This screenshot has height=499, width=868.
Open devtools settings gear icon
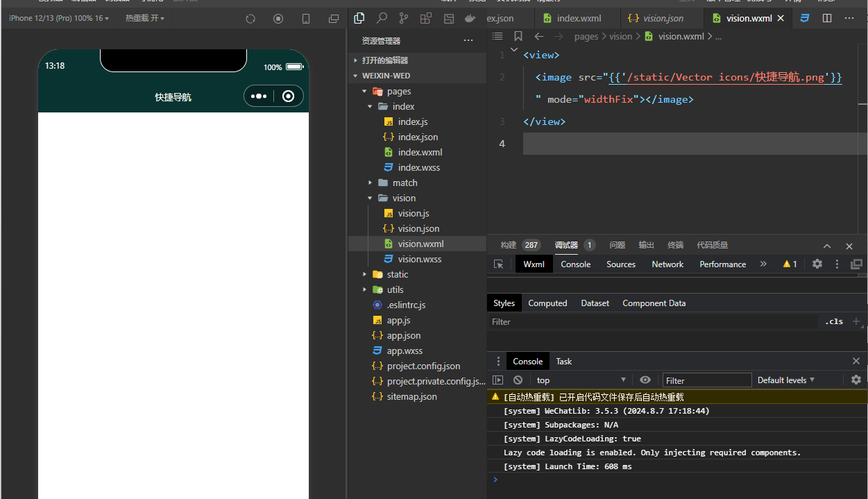[x=817, y=264]
